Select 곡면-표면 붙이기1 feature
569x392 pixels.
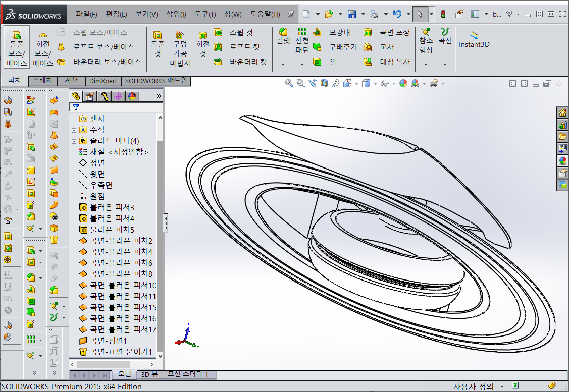[116, 351]
